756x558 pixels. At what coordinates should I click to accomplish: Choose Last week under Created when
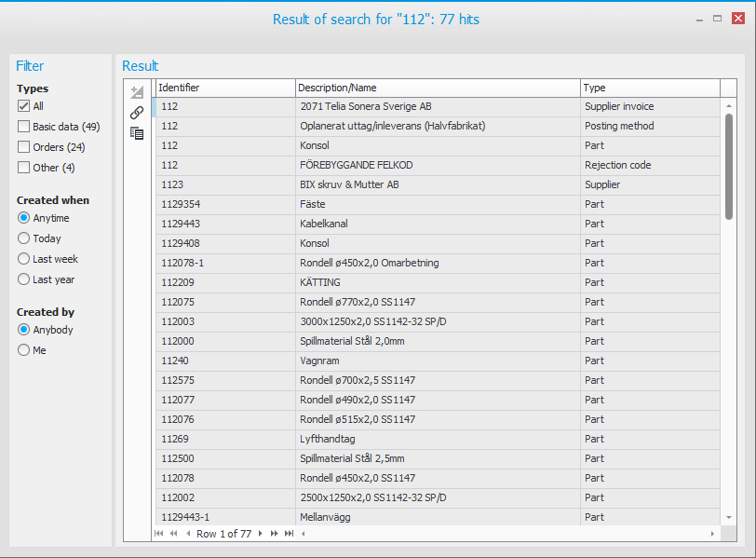[24, 259]
